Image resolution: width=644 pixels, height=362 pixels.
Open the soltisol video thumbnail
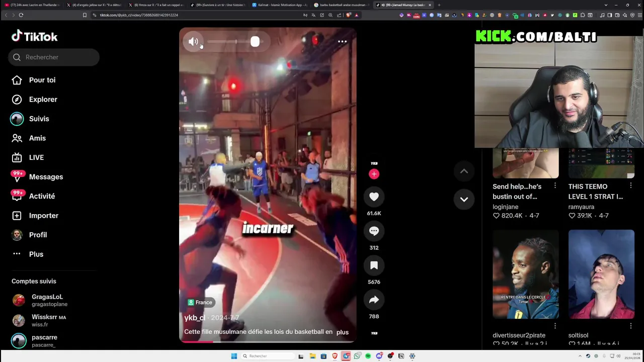click(x=601, y=275)
